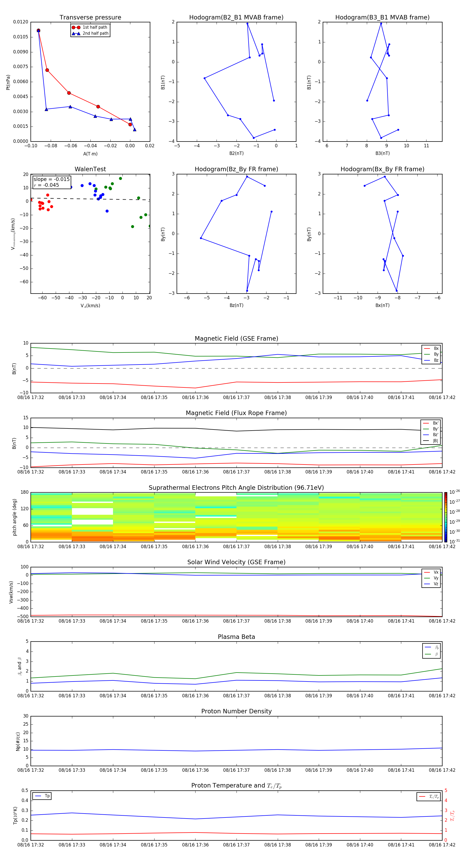Viewport: 473px width, 868px height.
Task: Click 'Hodogram(B2_B1 MVAB frame)' title
Action: click(236, 18)
